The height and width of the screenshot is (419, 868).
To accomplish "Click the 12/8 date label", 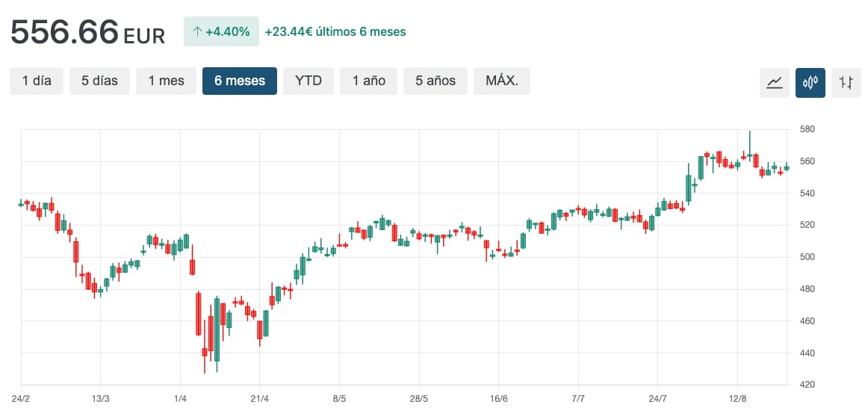I will (737, 399).
